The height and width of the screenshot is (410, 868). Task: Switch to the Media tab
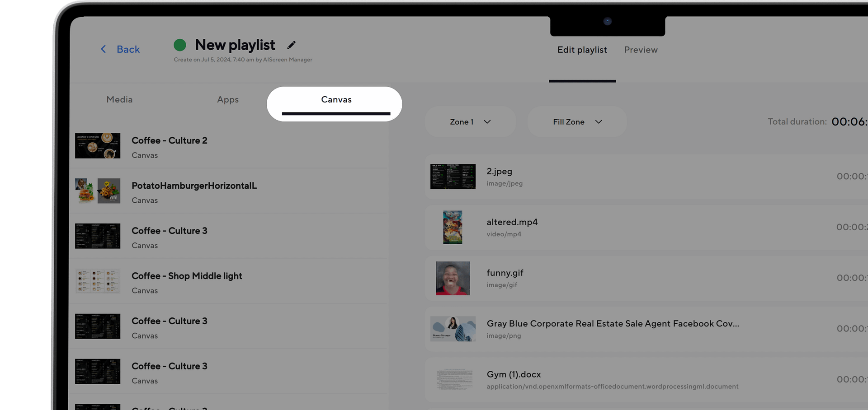(x=119, y=99)
